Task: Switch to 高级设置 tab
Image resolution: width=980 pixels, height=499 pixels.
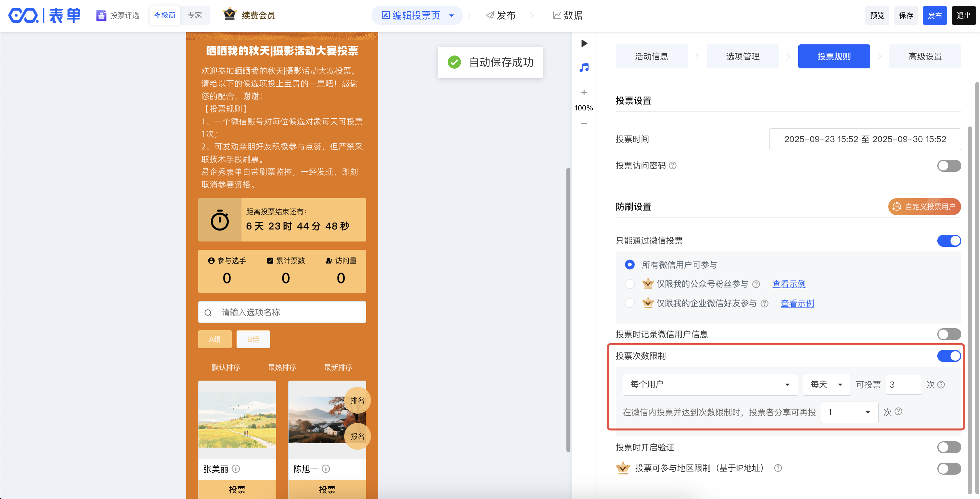Action: pos(925,56)
